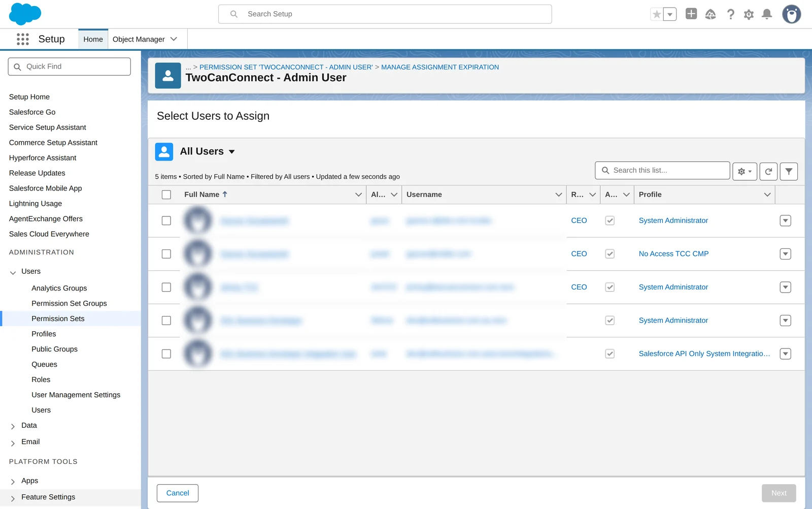Click the permission set header user icon

(168, 76)
